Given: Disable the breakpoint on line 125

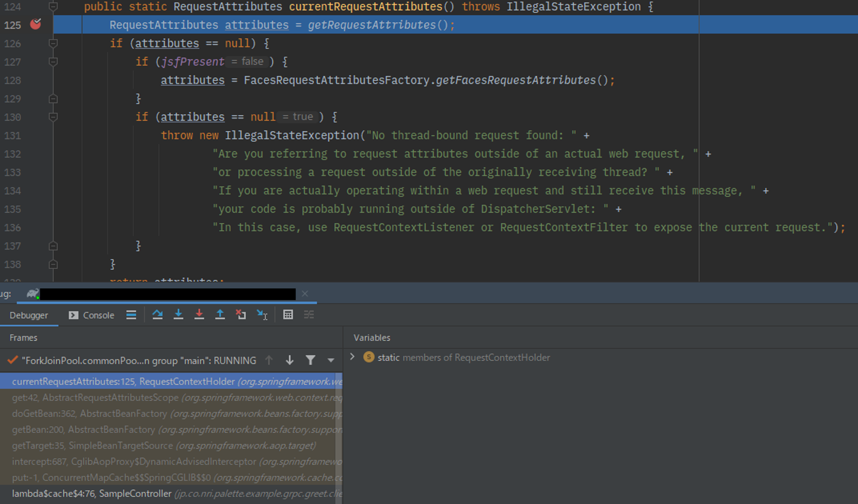Looking at the screenshot, I should tap(35, 24).
